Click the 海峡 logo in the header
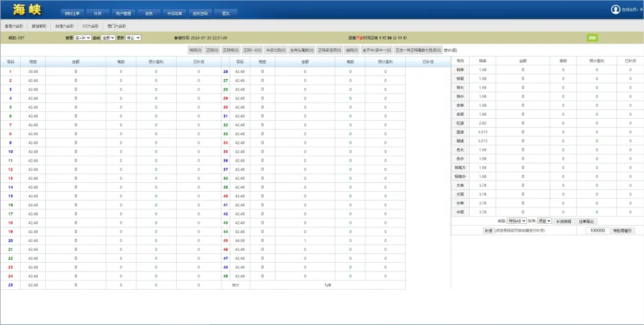644x325 pixels. (x=28, y=9)
